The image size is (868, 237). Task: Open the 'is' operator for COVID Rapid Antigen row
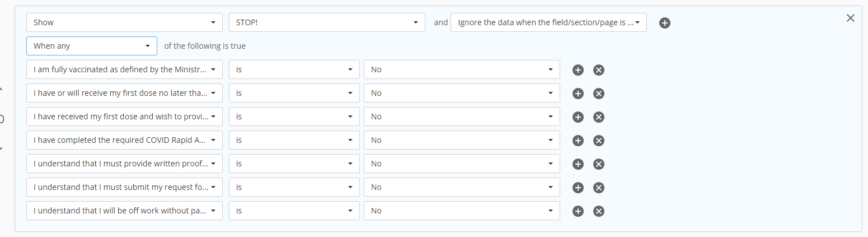[294, 140]
